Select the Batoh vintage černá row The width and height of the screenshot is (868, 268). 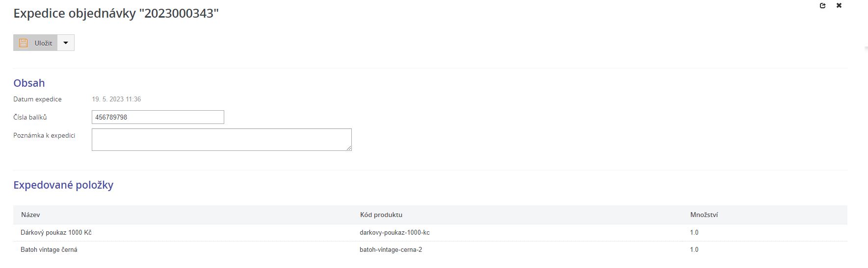(49, 250)
